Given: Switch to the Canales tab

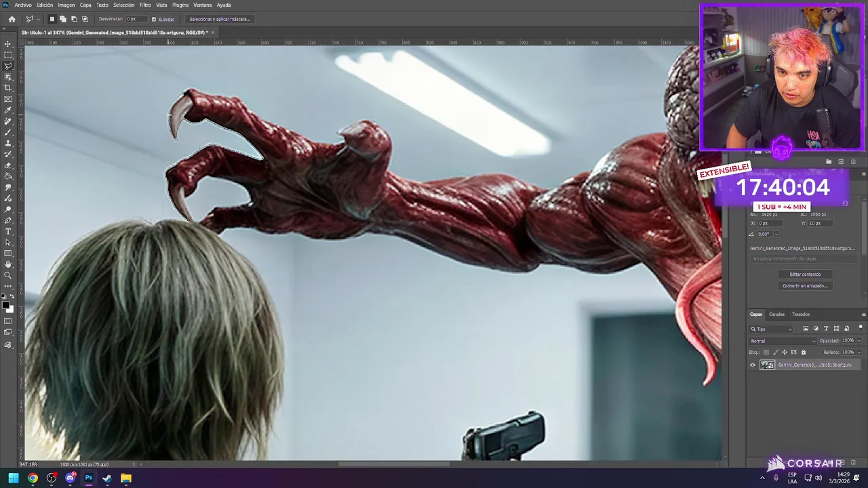Looking at the screenshot, I should point(776,314).
